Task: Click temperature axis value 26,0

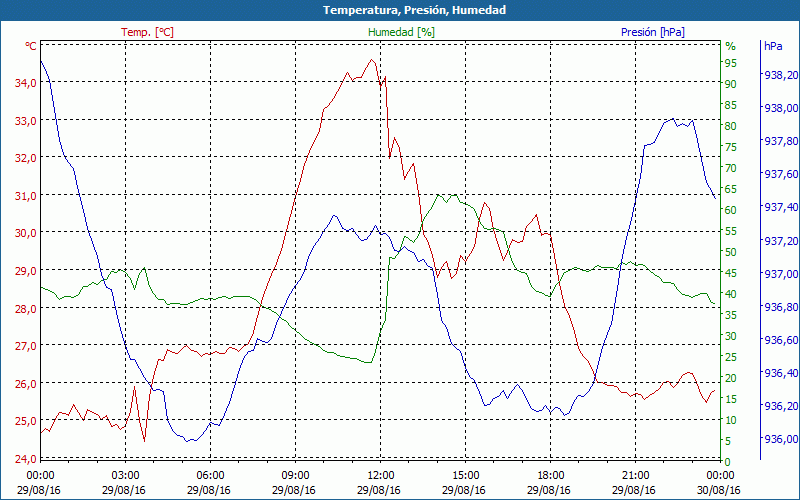Action: point(25,384)
